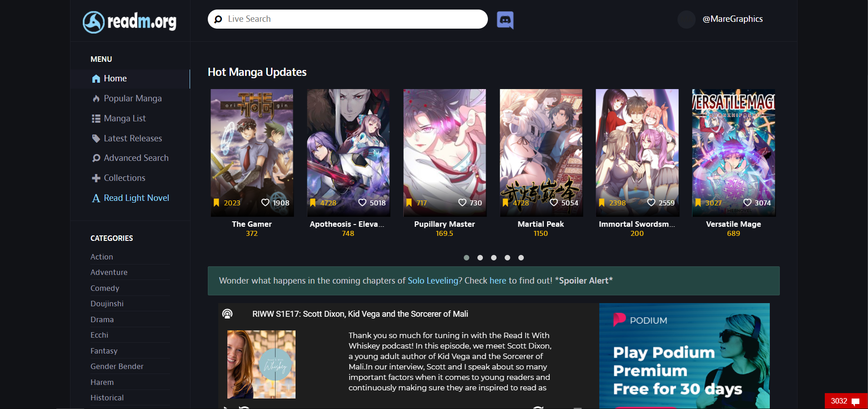868x409 pixels.
Task: Click the Manga List grid icon
Action: [96, 119]
